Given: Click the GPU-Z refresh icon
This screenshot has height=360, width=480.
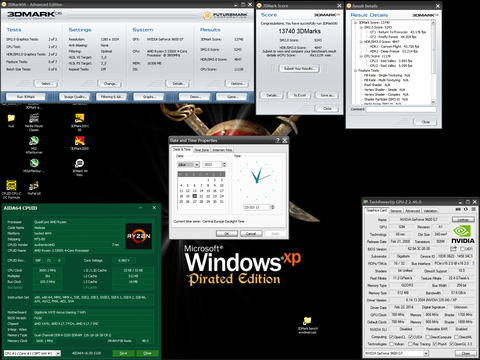Looking at the screenshot, I should (466, 209).
